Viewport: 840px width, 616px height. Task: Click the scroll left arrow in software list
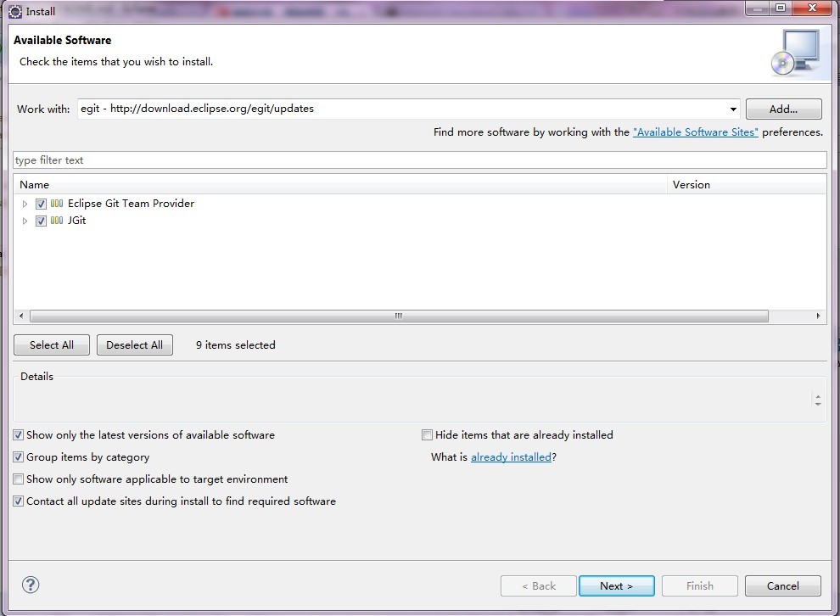[x=21, y=316]
